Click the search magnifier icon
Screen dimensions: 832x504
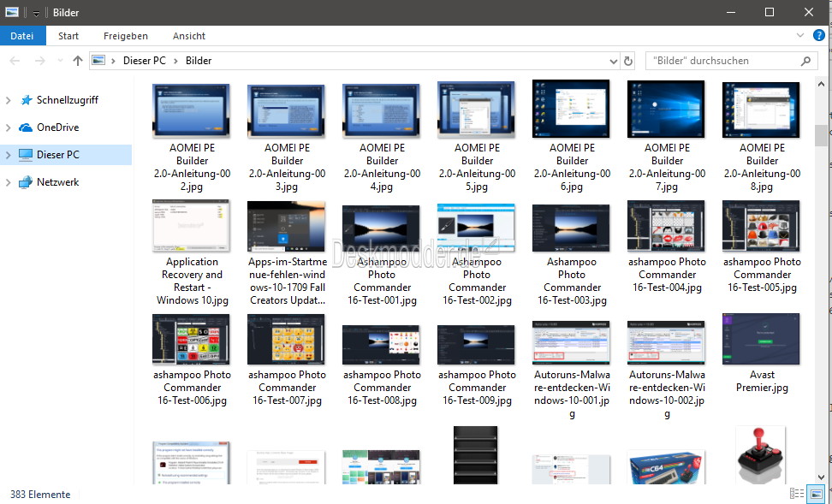[x=805, y=61]
